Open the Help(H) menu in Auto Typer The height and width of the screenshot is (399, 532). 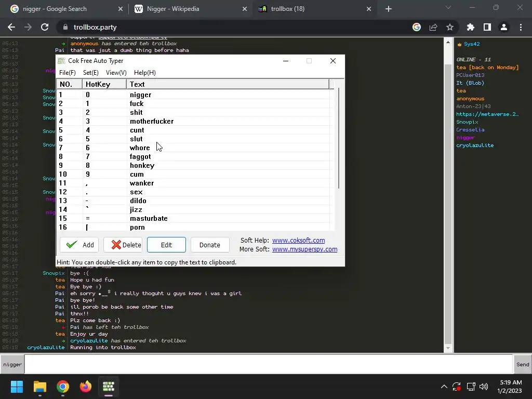coord(145,73)
